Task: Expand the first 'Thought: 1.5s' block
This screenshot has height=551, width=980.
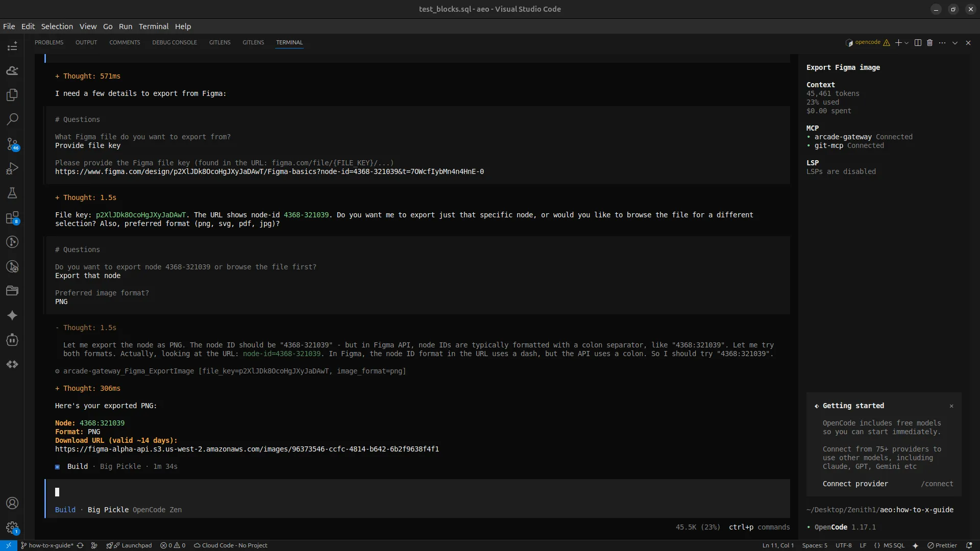Action: [x=86, y=197]
